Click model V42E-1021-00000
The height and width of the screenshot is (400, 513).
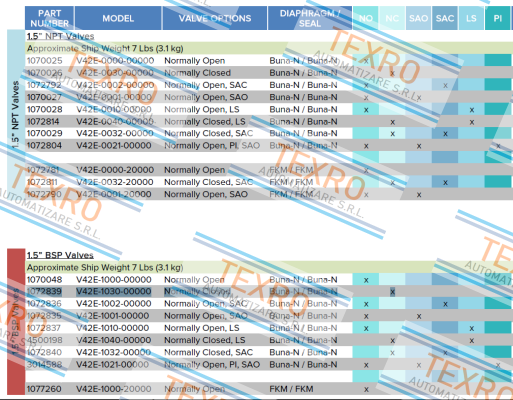(112, 365)
